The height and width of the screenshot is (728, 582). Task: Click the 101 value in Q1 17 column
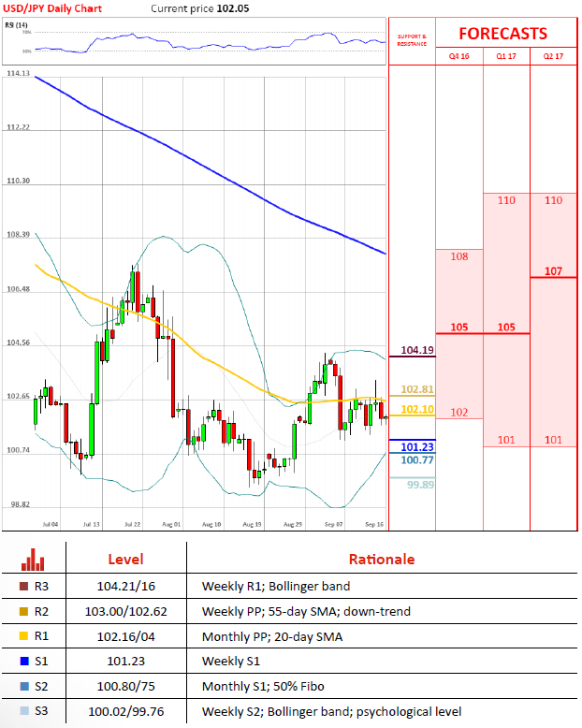click(506, 440)
